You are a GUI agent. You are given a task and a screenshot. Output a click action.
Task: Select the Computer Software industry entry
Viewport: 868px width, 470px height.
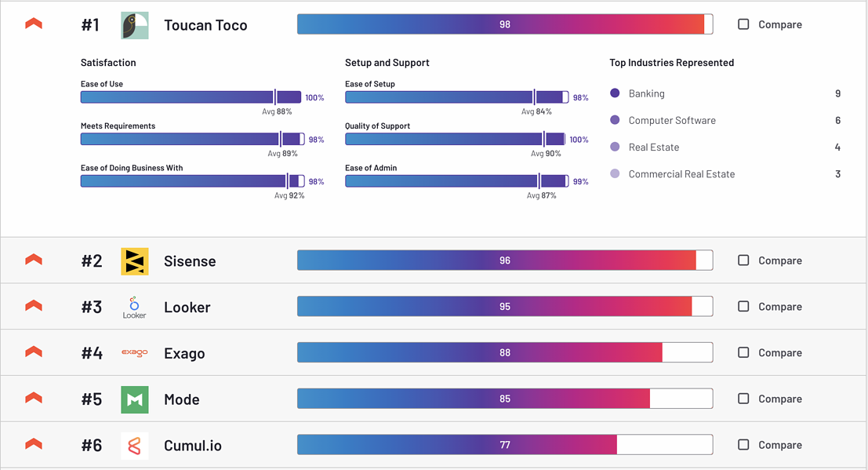coord(672,121)
